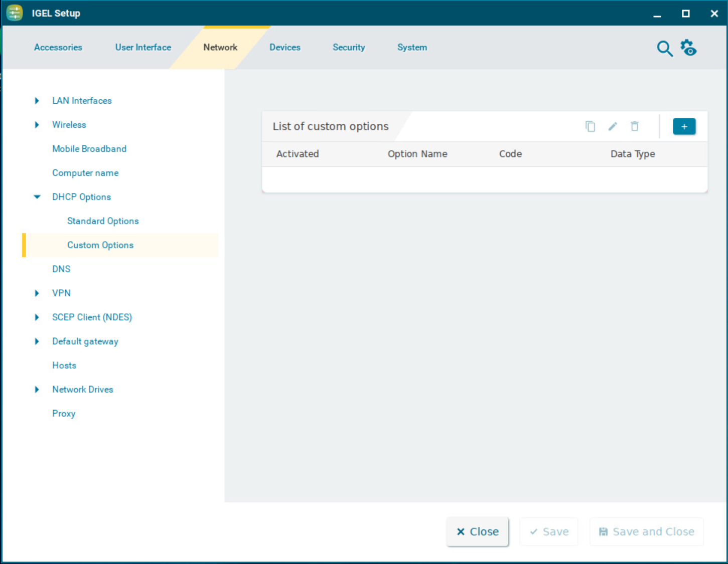Click the copy custom option icon
The image size is (728, 564).
[x=590, y=126]
